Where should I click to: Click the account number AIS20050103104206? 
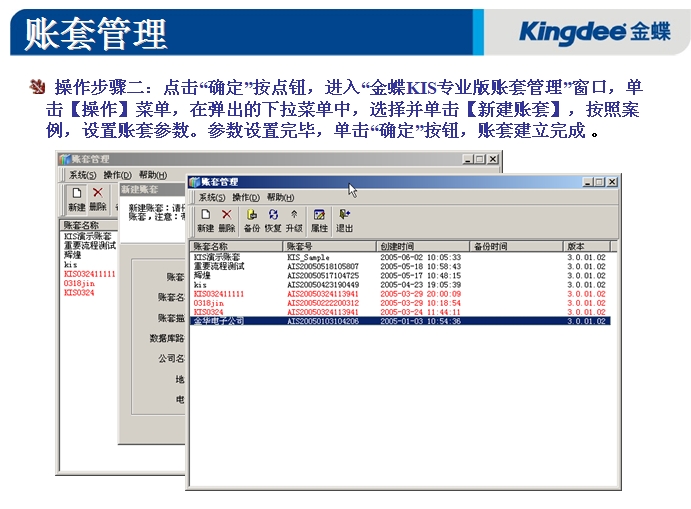click(x=323, y=321)
